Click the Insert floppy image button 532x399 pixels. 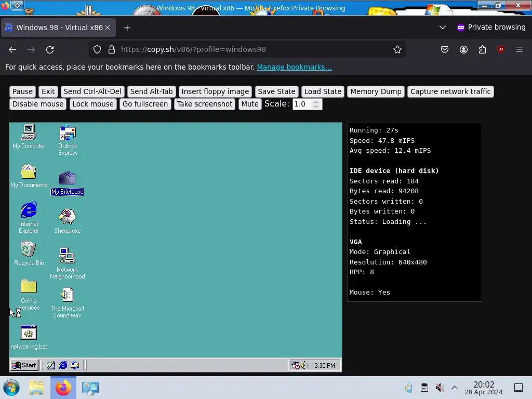coord(215,91)
